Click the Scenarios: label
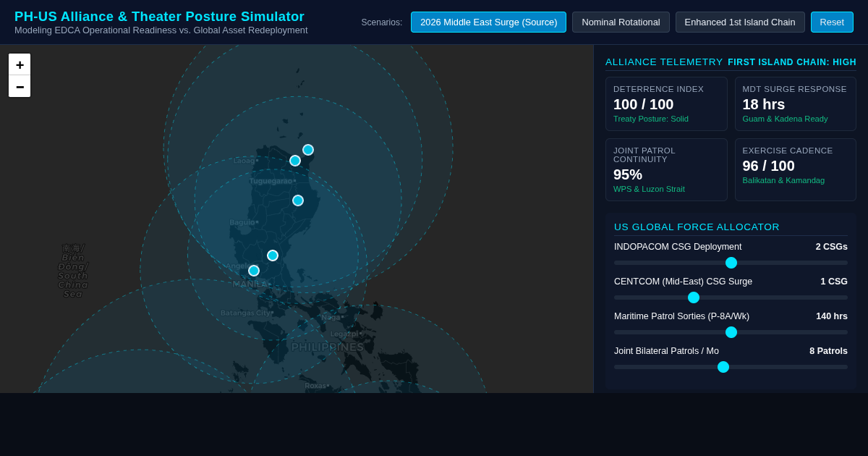This screenshot has width=868, height=456. click(382, 22)
